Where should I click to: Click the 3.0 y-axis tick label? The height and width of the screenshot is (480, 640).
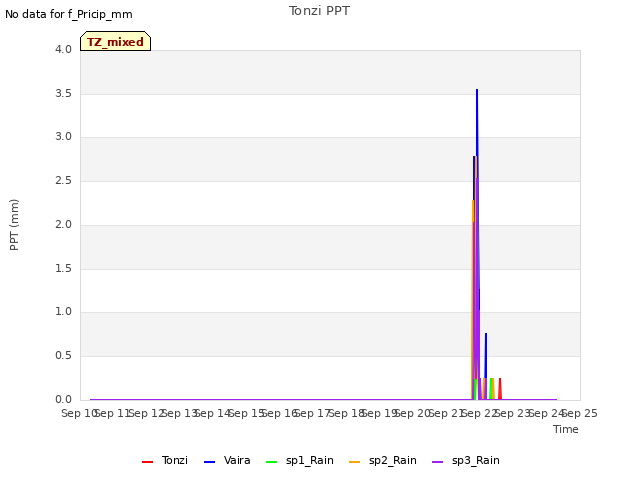64,137
